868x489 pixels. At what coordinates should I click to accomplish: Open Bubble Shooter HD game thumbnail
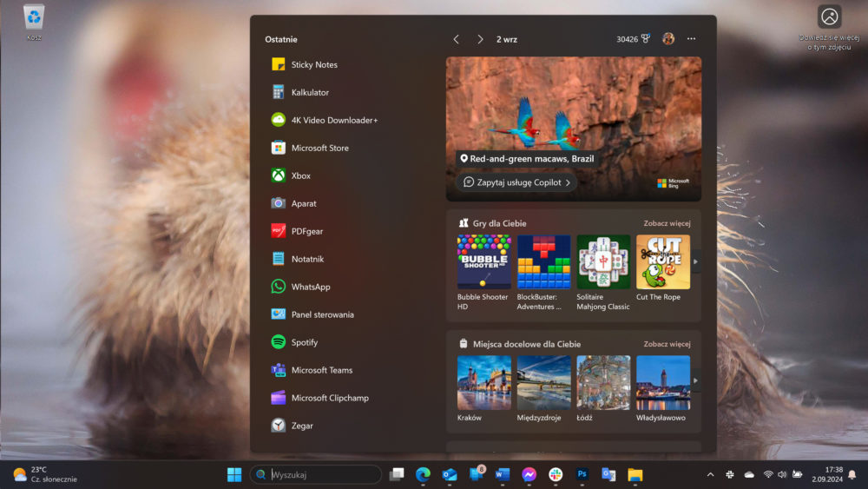483,262
